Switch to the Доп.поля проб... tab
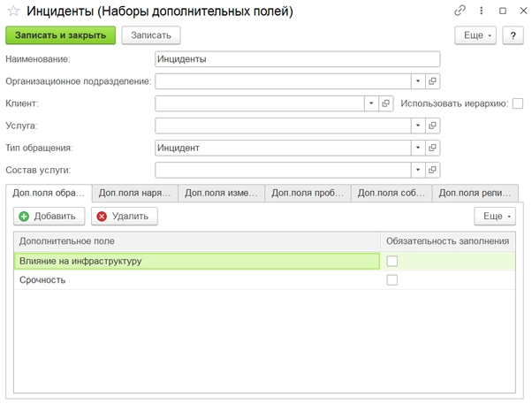 pos(308,193)
